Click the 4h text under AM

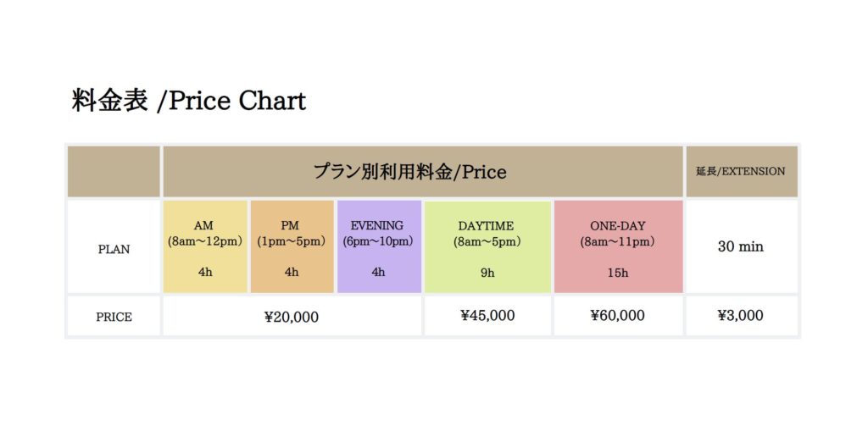coord(205,272)
